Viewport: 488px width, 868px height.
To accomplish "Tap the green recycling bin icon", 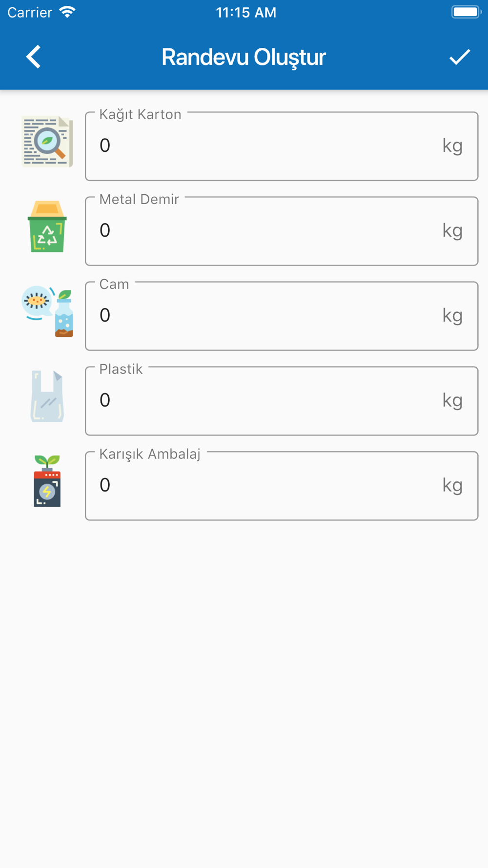I will click(x=47, y=227).
